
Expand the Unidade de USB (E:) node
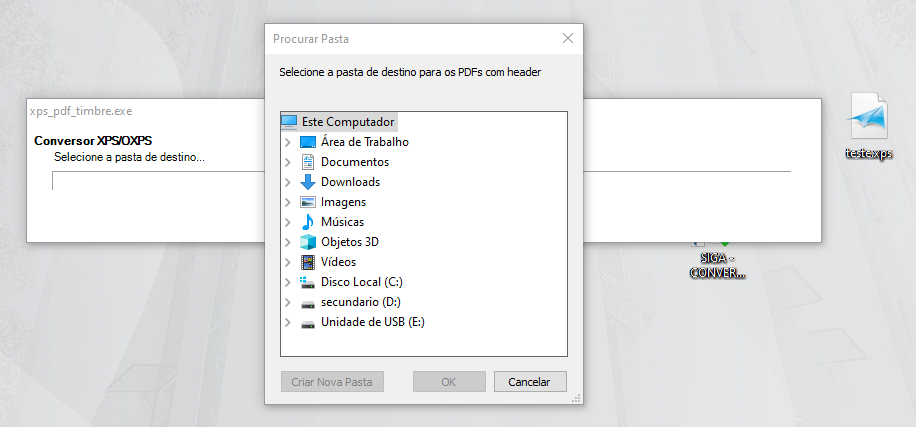(x=288, y=322)
